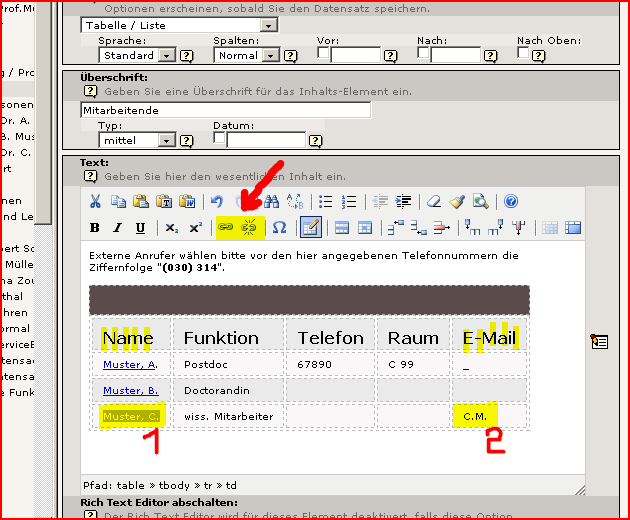Open editor help question-mark icon
The height and width of the screenshot is (520, 630).
click(x=510, y=201)
